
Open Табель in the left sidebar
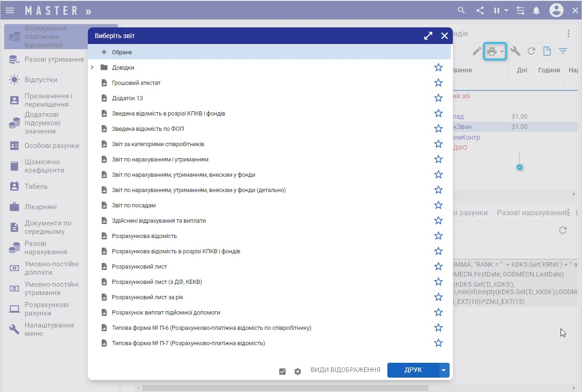pyautogui.click(x=36, y=186)
